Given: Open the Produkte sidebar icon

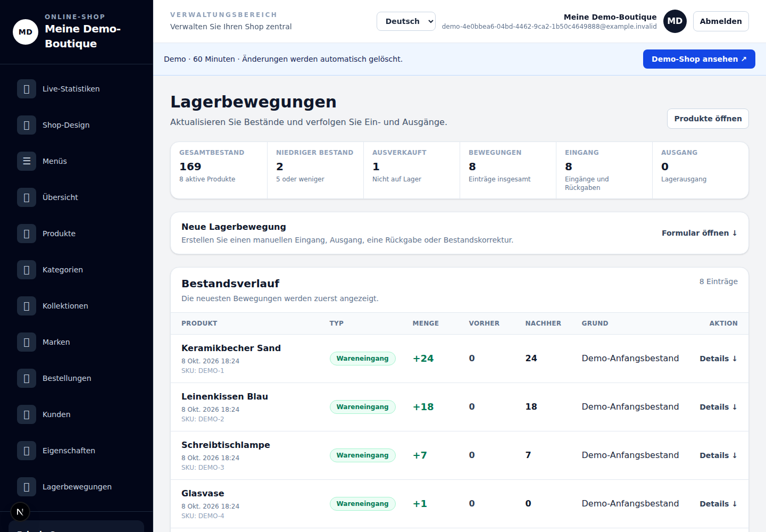Looking at the screenshot, I should [x=27, y=234].
